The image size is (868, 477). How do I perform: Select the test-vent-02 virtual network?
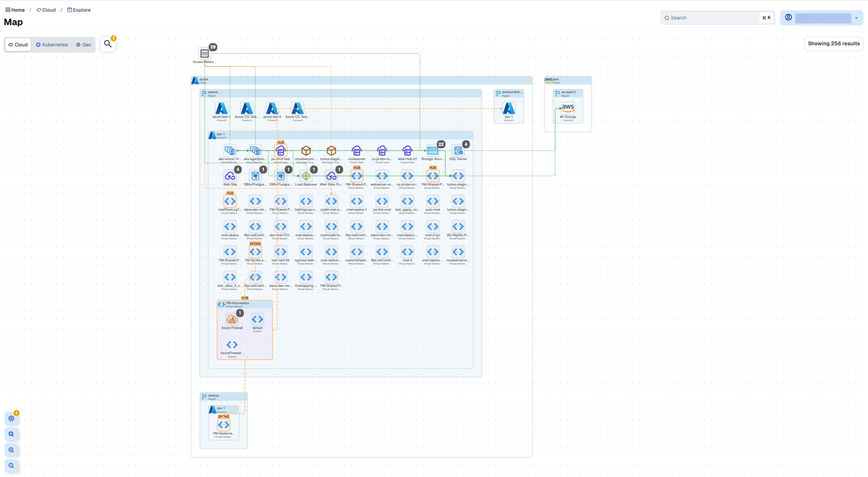281,252
